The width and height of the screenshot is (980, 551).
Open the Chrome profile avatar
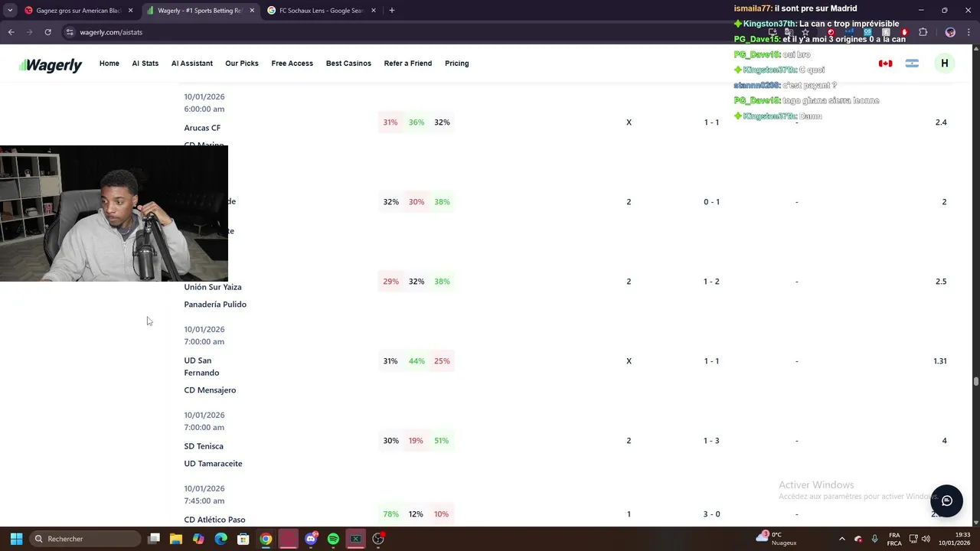point(950,32)
